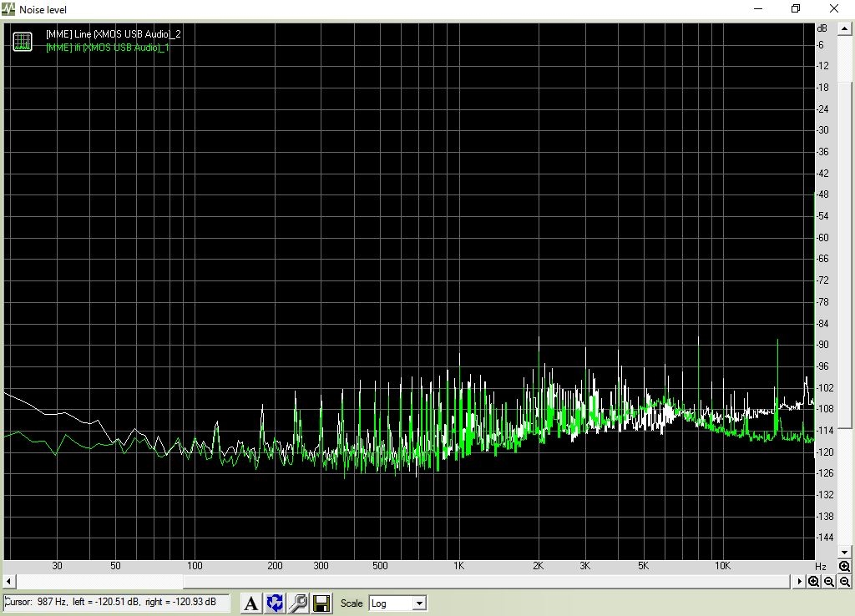Click the 'Scale' label
The image size is (855, 616).
pos(352,603)
